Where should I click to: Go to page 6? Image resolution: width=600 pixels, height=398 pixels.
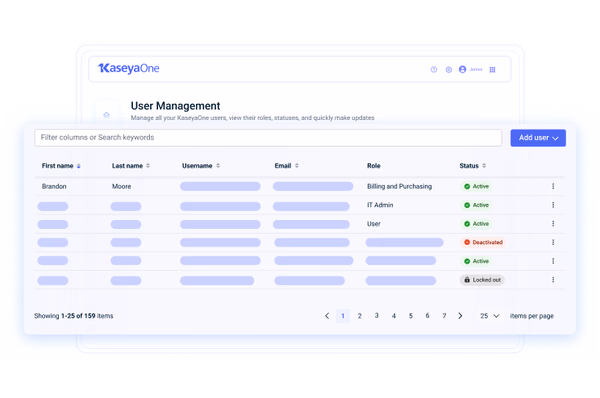pyautogui.click(x=427, y=316)
